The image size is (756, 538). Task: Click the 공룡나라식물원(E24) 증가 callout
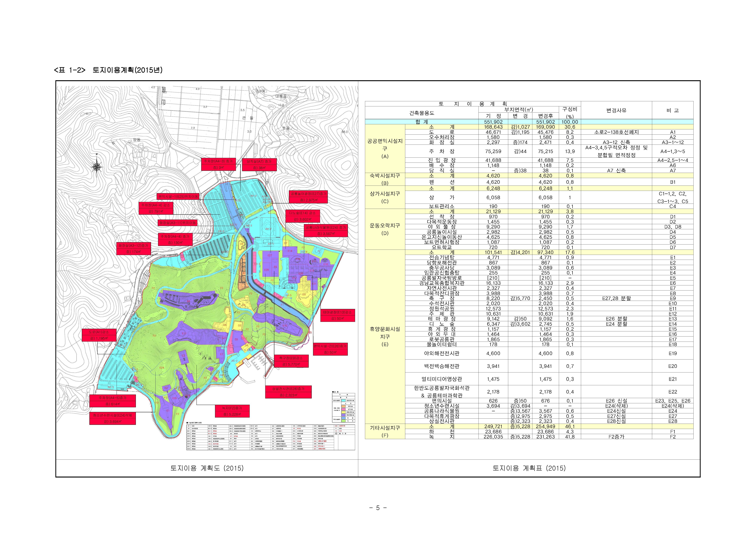(326, 231)
